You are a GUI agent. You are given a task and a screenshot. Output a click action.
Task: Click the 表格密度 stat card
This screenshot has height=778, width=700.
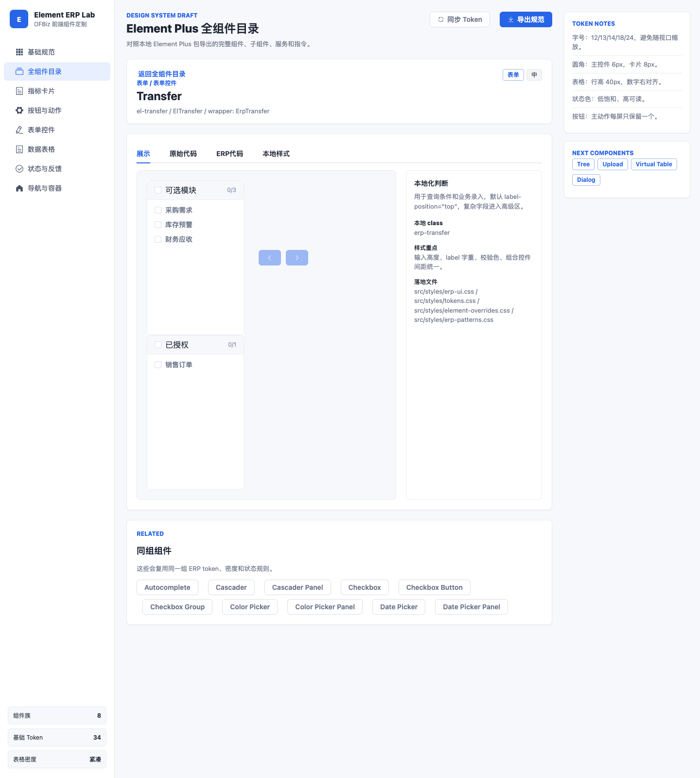(57, 760)
